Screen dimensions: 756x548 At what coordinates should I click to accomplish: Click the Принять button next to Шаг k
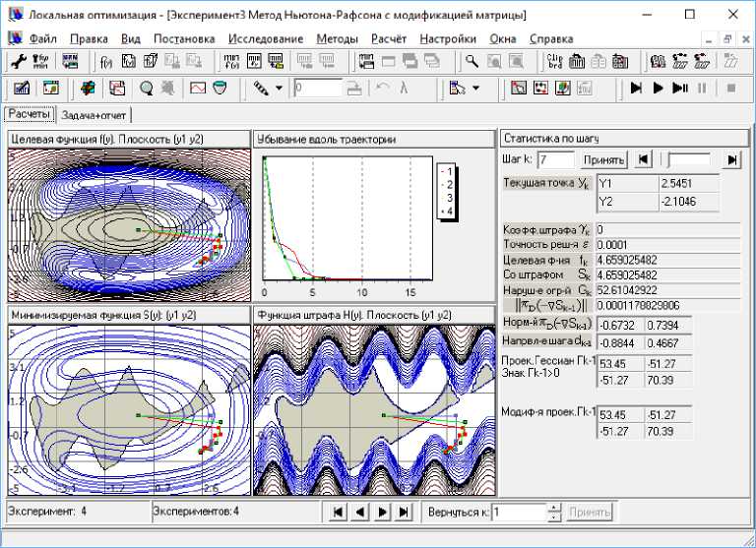(x=602, y=159)
